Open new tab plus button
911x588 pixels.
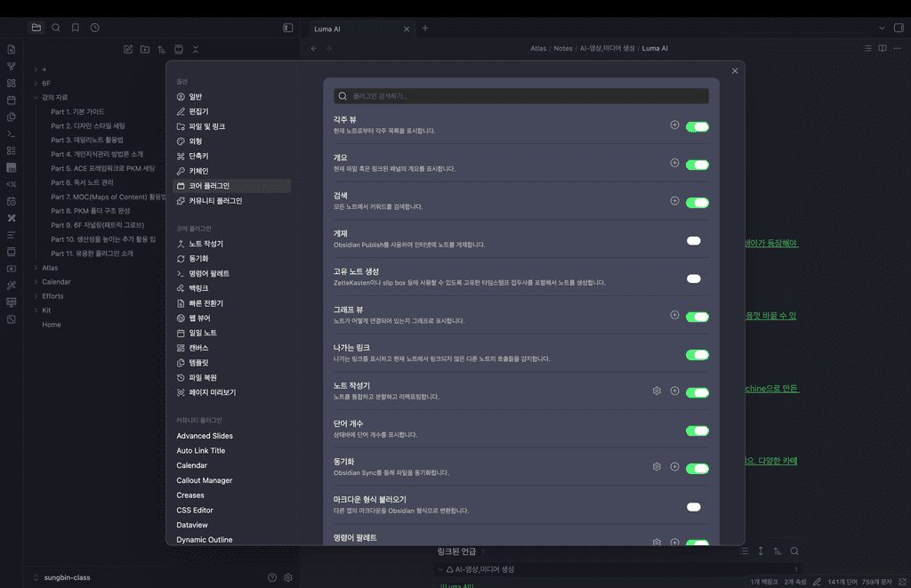coord(424,28)
